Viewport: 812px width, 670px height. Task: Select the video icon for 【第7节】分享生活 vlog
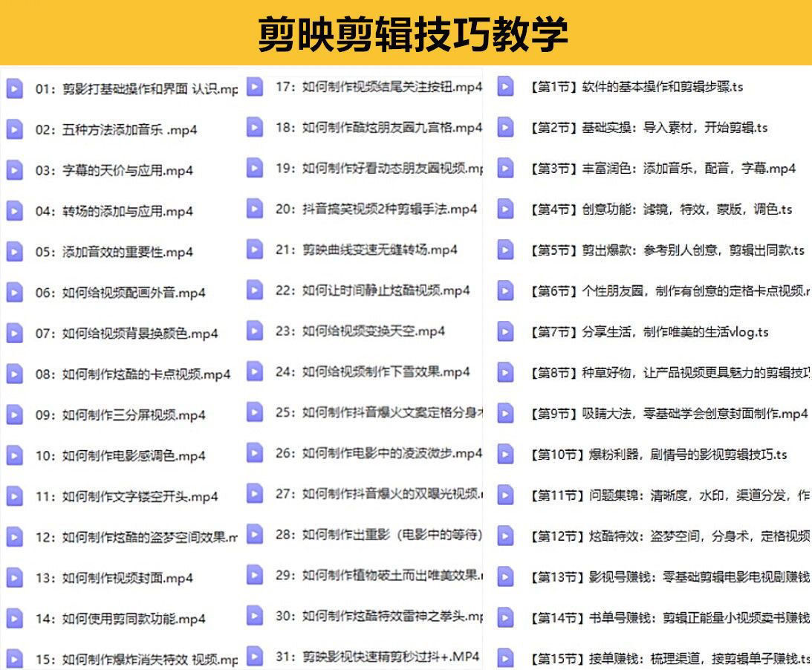(505, 332)
